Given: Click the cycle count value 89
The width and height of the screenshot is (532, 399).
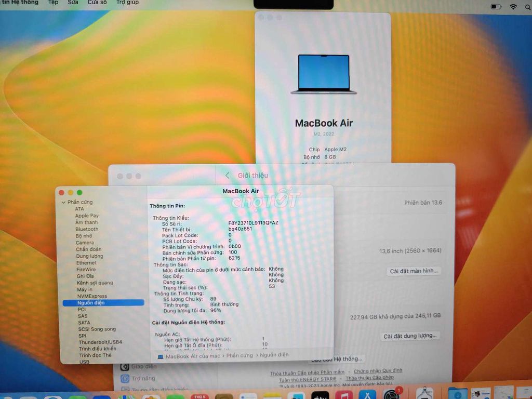Looking at the screenshot, I should pyautogui.click(x=213, y=299).
